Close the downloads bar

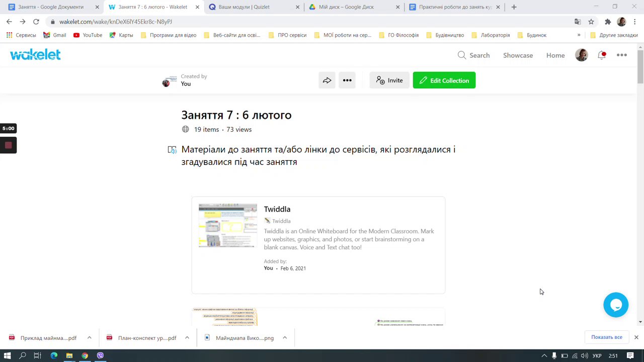click(636, 337)
